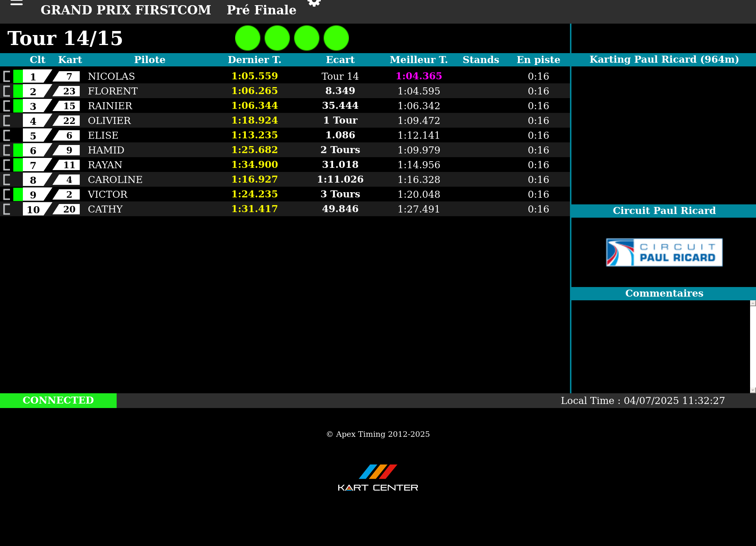Click the green CONNECTED status indicator
The height and width of the screenshot is (546, 756).
58,400
